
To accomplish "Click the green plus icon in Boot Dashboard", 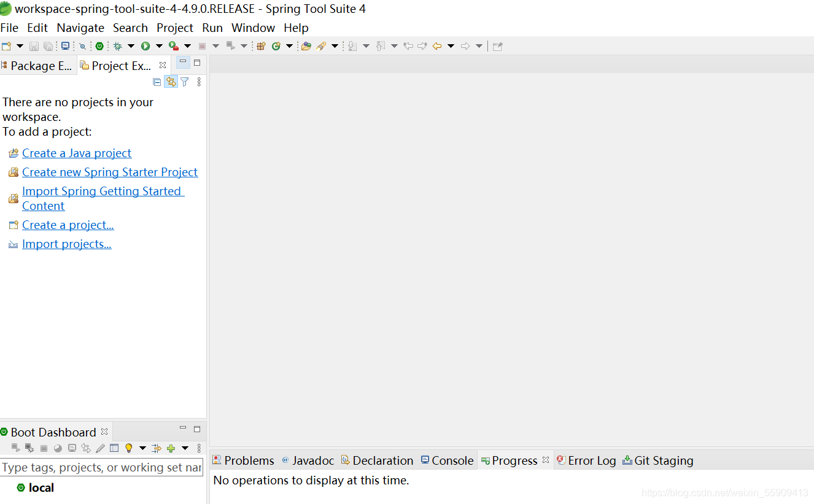I will [171, 448].
